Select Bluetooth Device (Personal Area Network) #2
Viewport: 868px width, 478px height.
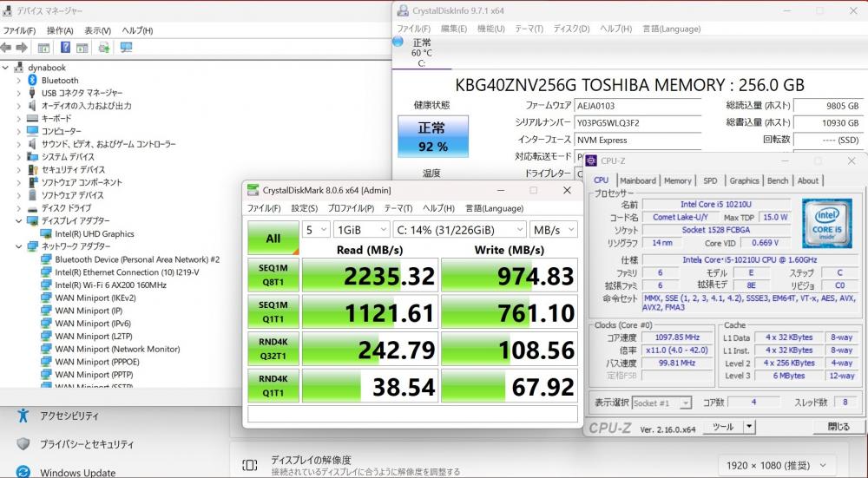pyautogui.click(x=137, y=259)
